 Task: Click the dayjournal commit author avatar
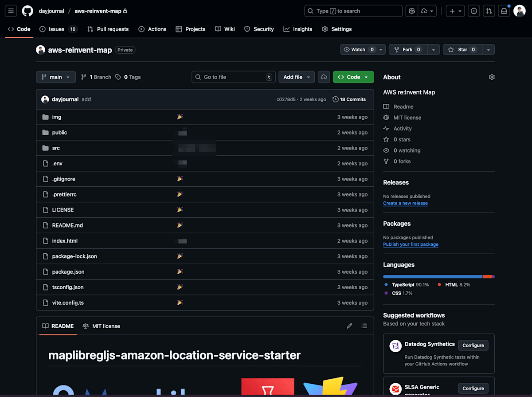click(45, 99)
